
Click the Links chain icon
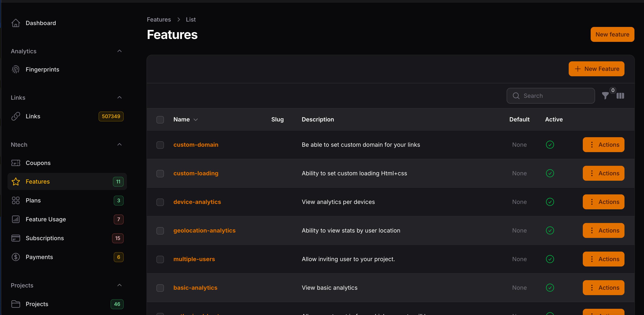tap(16, 116)
